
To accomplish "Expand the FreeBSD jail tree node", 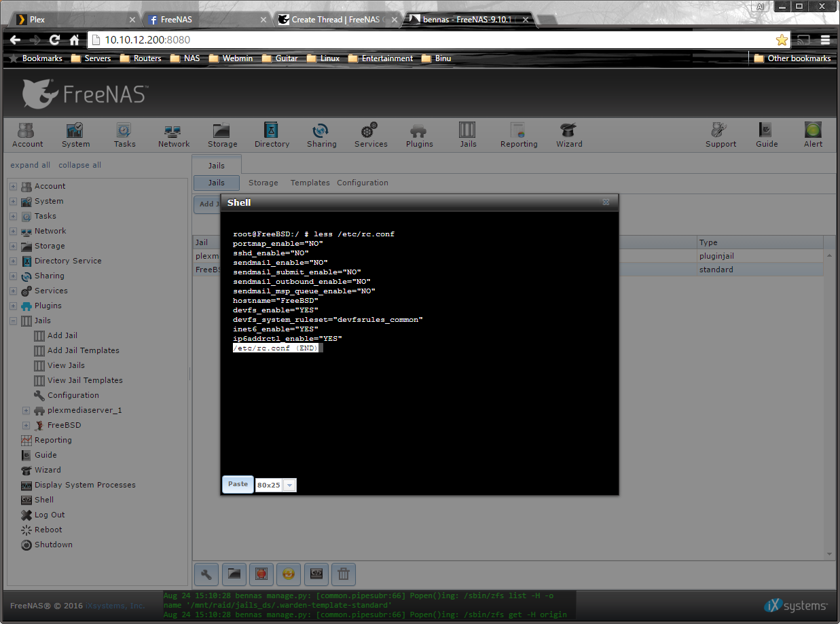I will (26, 425).
